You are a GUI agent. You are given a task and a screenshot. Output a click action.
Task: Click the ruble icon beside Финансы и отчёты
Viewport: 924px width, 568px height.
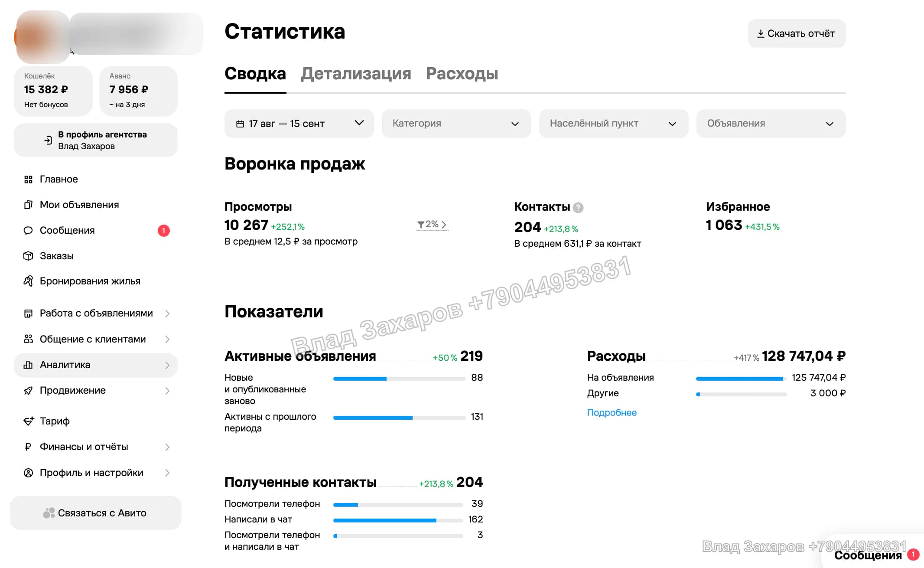[28, 447]
